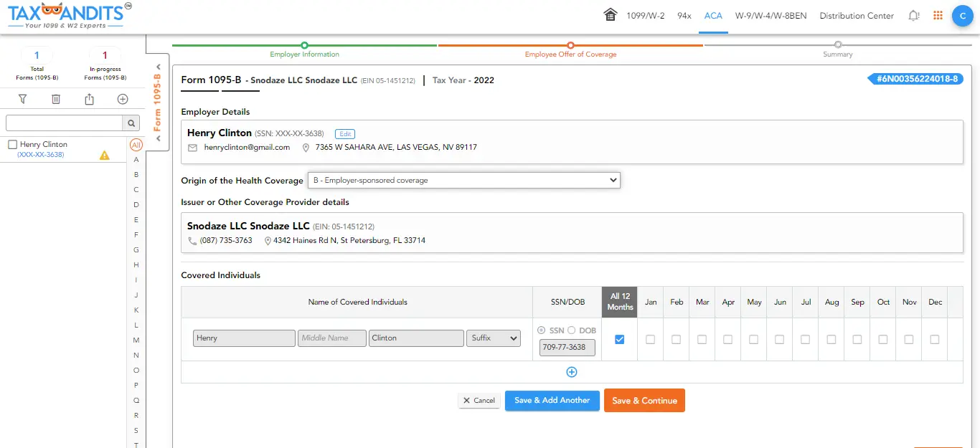Image resolution: width=980 pixels, height=448 pixels.
Task: Filter recipients by letter B
Action: pos(136,175)
